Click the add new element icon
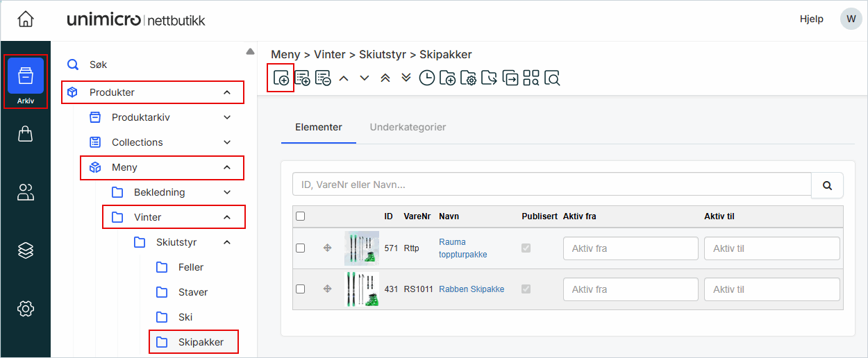 (x=281, y=78)
